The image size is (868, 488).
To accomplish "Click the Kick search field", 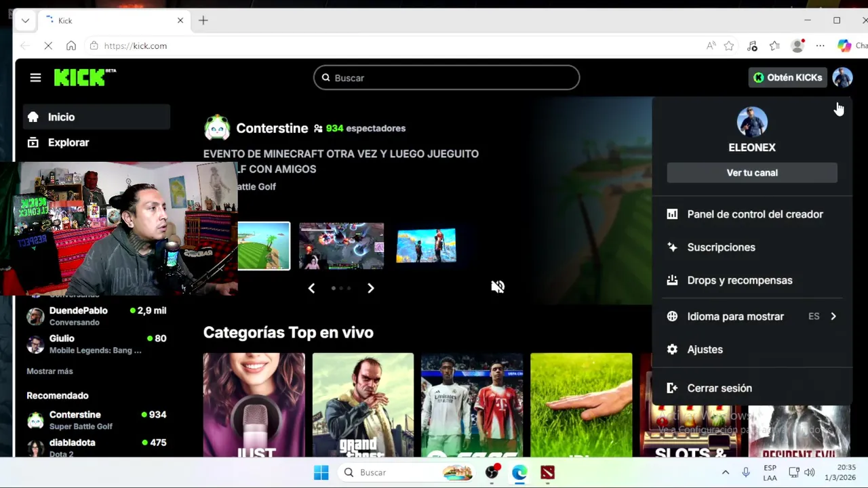I will (x=446, y=78).
